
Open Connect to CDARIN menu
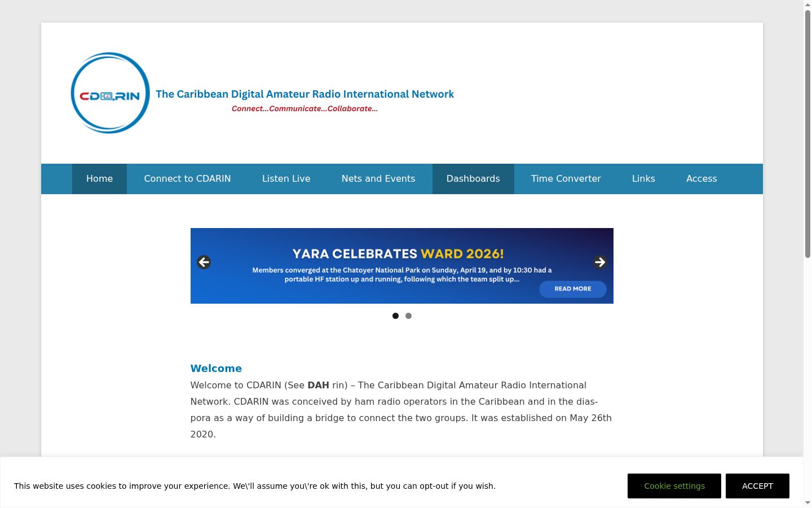tap(187, 179)
